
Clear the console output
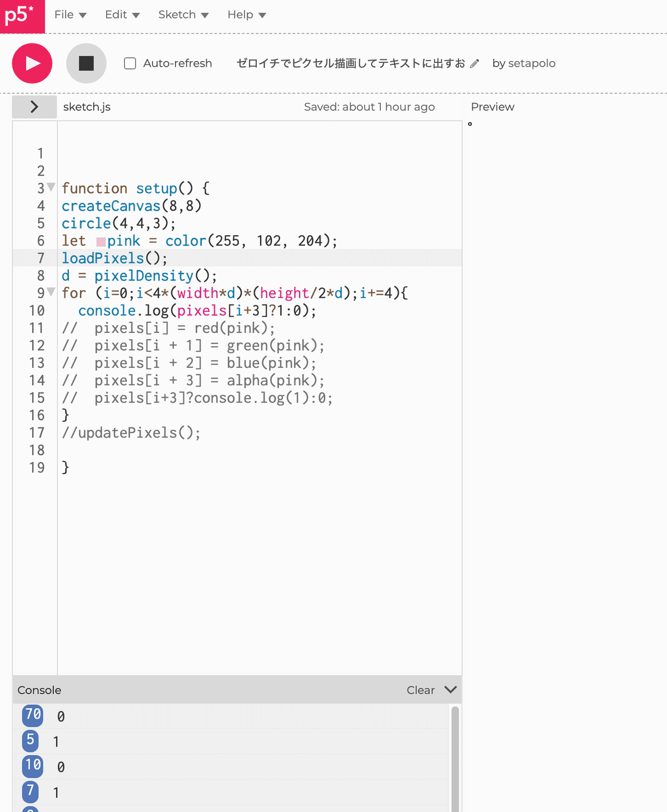coord(421,690)
